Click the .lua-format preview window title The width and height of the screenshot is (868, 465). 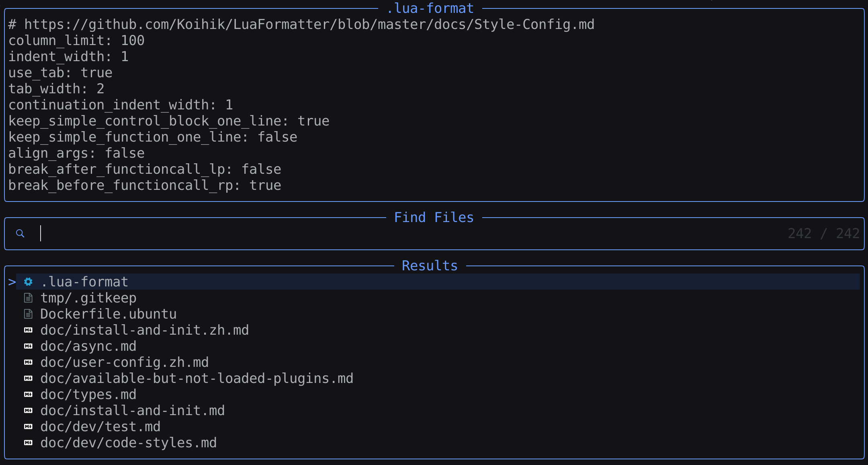pos(430,8)
